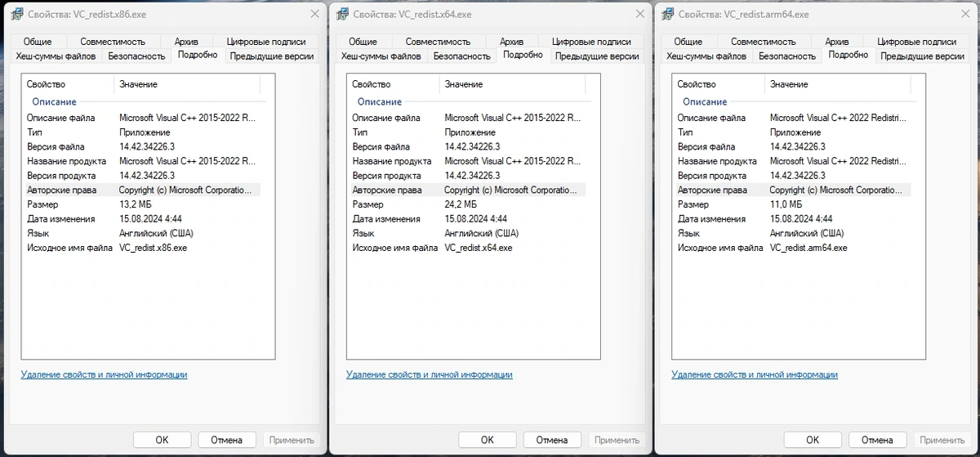980x457 pixels.
Task: Open Хеш-суммы файлов tab in x64 window
Action: pos(381,56)
